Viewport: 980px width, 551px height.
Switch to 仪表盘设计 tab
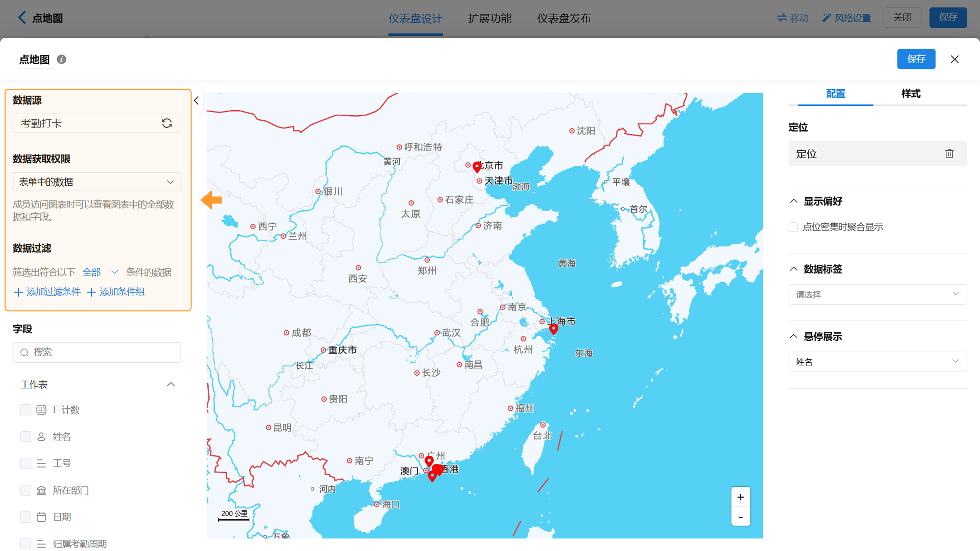pos(415,18)
